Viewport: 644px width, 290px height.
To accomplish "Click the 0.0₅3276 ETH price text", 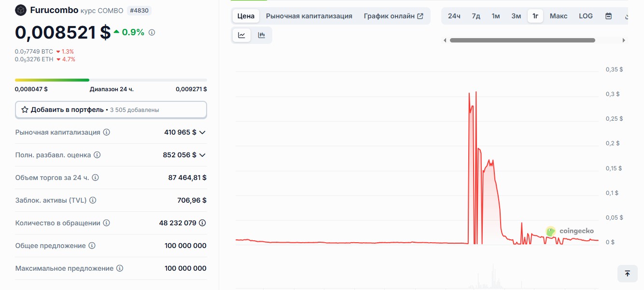I will click(34, 59).
